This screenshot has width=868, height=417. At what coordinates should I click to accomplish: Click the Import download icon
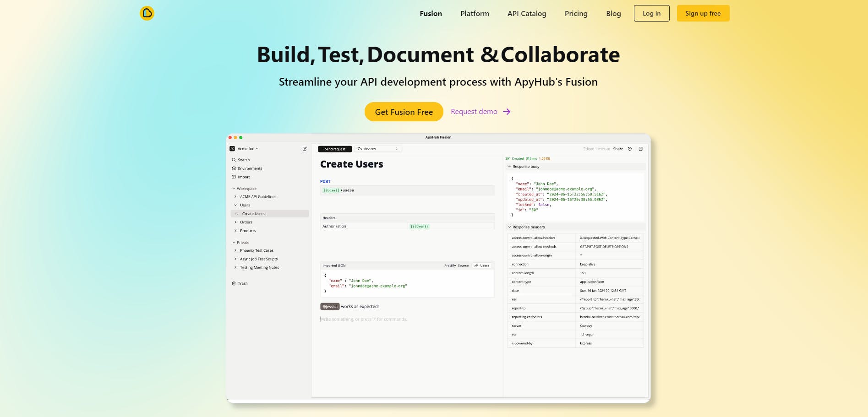pos(234,177)
